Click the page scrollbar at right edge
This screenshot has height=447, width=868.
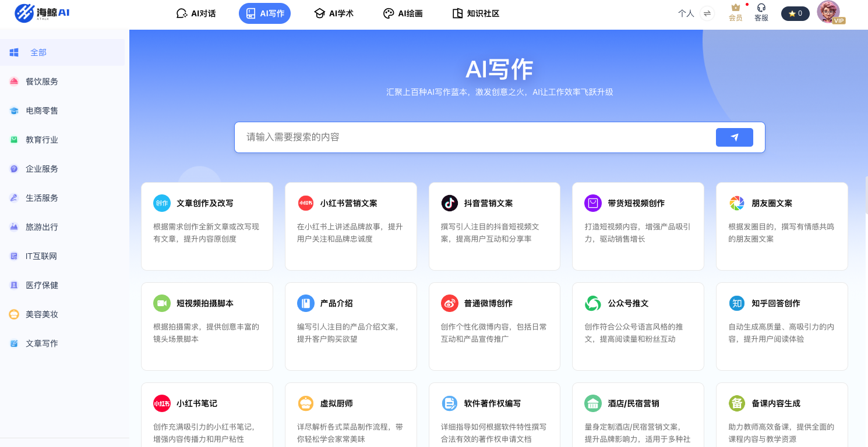click(866, 195)
